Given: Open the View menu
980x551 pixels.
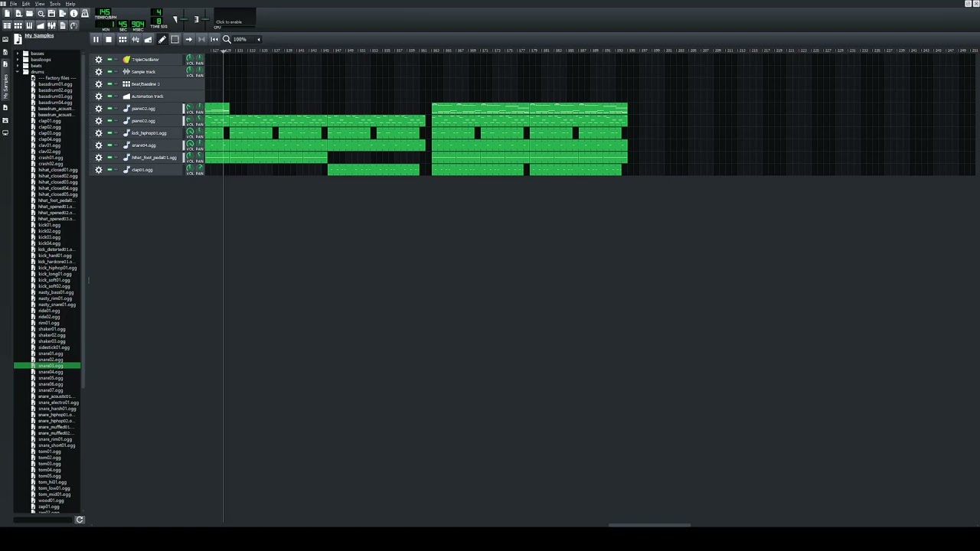Looking at the screenshot, I should click(40, 4).
